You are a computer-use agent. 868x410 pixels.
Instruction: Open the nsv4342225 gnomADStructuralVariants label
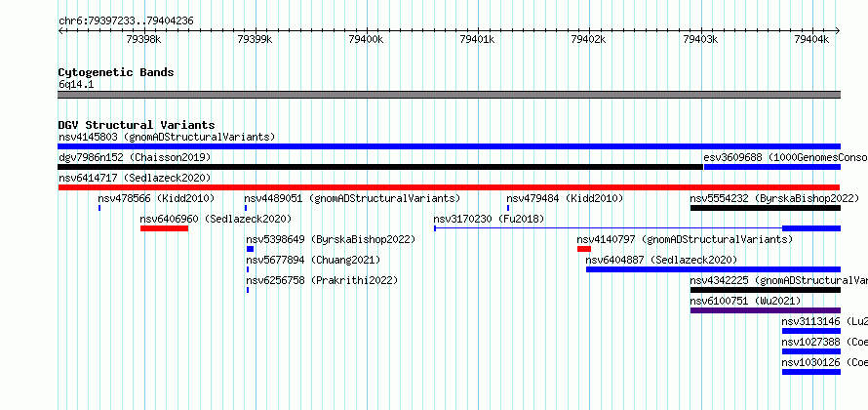click(x=779, y=280)
